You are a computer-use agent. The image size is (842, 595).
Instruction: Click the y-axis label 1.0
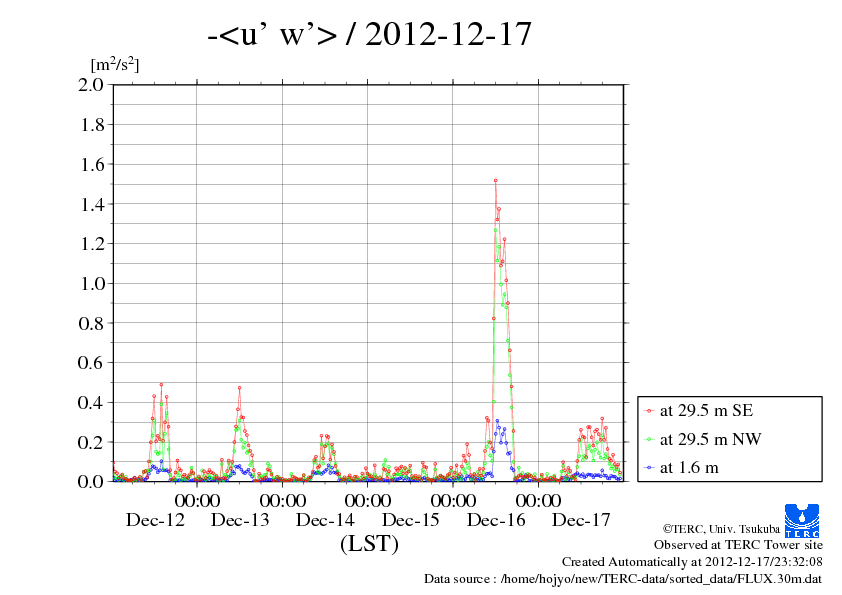click(91, 284)
